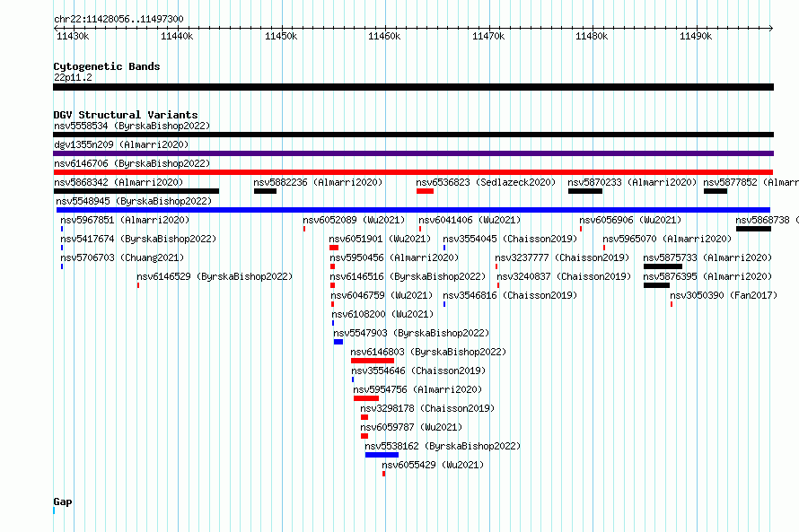The height and width of the screenshot is (532, 799).
Task: Click the nsv5417674 (ByrskaBishop2022) label
Action: pyautogui.click(x=138, y=239)
